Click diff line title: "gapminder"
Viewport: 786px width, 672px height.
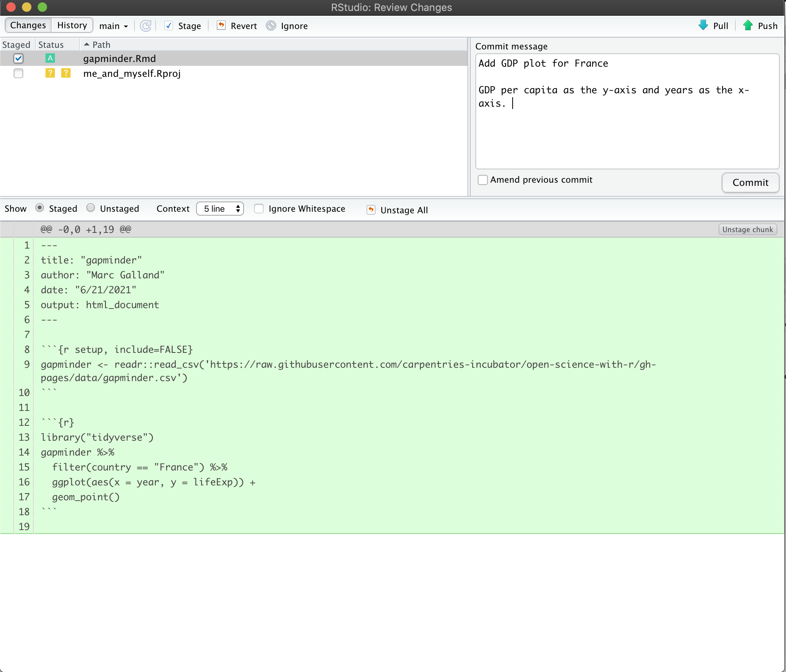[91, 260]
